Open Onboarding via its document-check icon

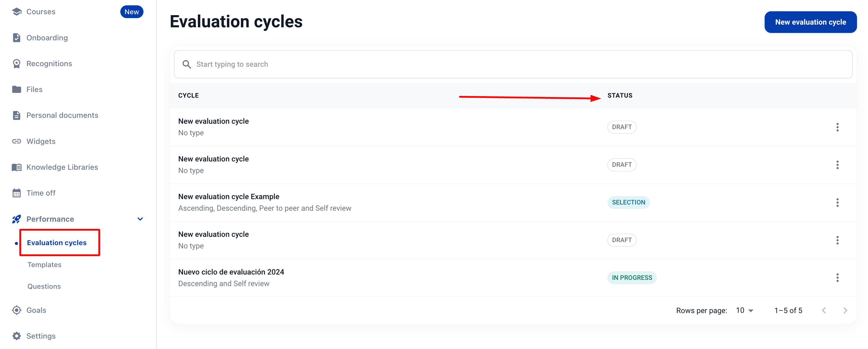[17, 38]
